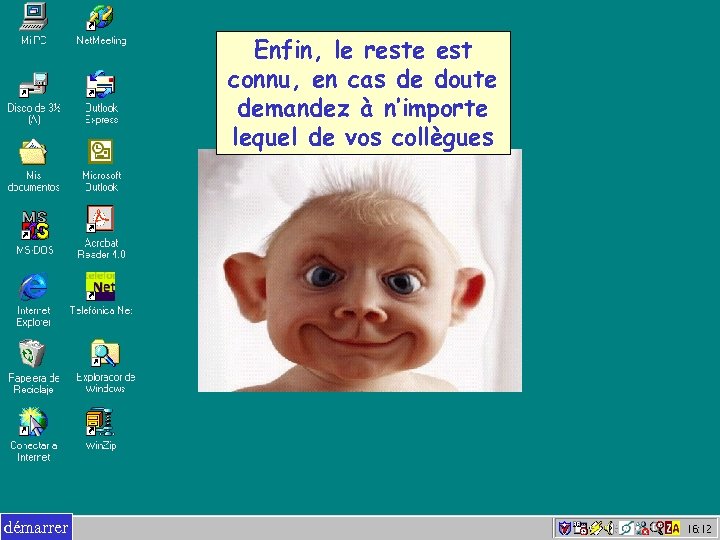Open the task scheduler tray icon
The width and height of the screenshot is (720, 540).
pyautogui.click(x=580, y=528)
